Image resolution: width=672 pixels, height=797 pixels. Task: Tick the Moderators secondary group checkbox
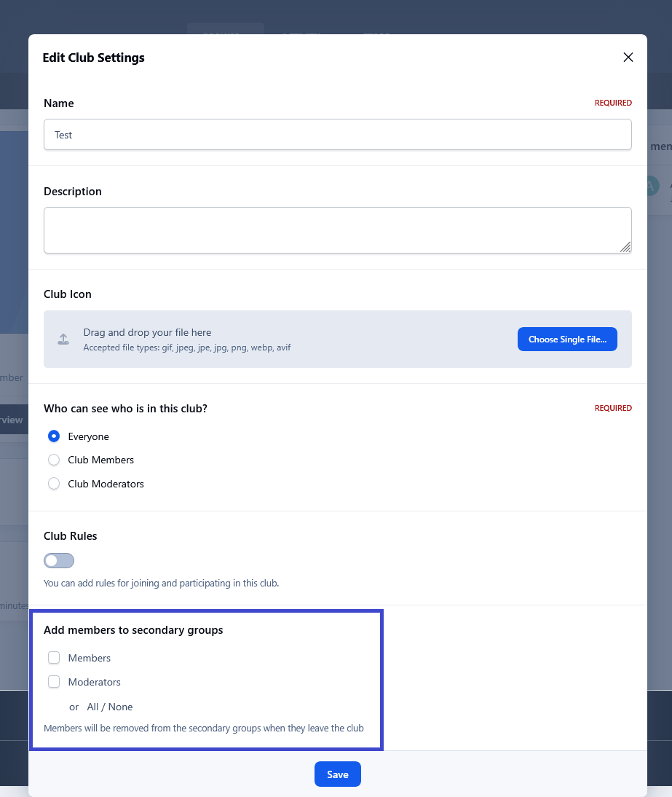pyautogui.click(x=54, y=682)
